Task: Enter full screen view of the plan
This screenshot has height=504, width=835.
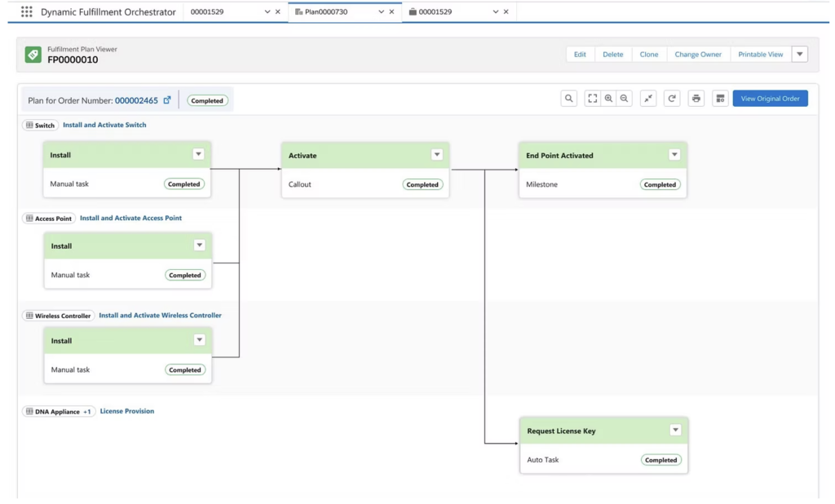Action: [593, 98]
